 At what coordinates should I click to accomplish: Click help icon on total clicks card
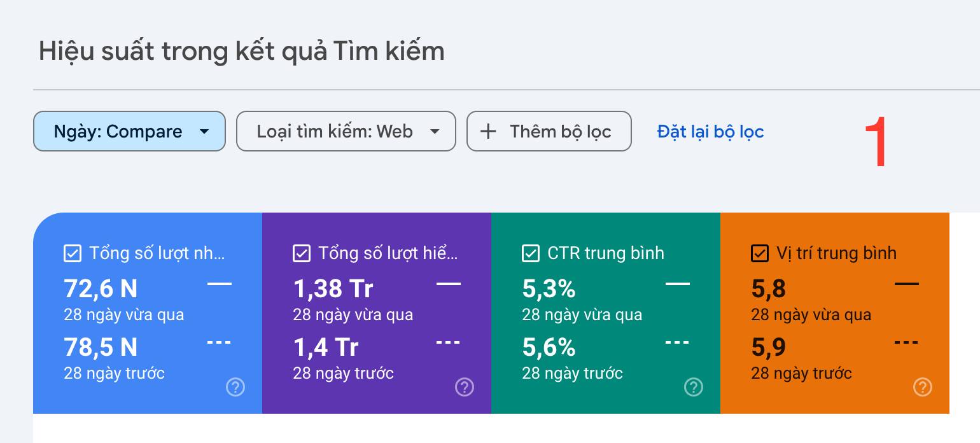[x=235, y=386]
